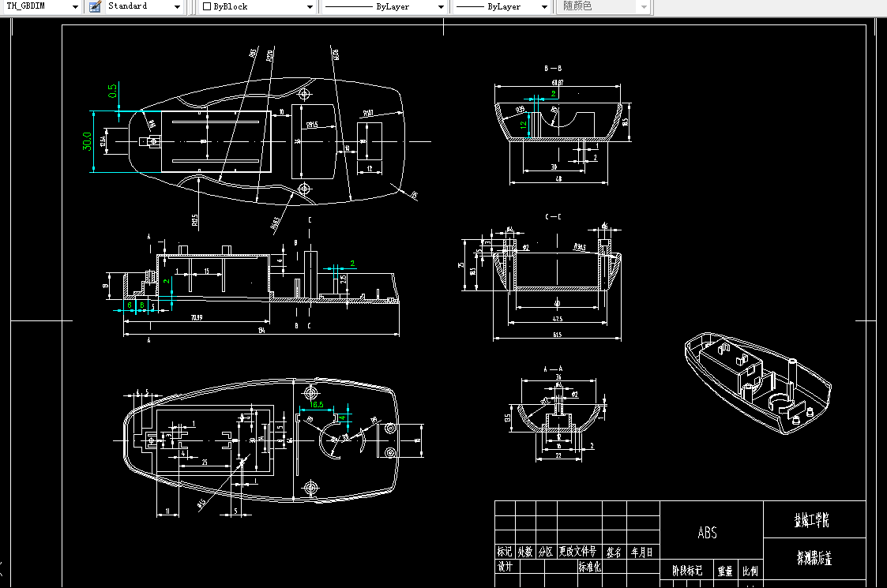887x588 pixels.
Task: Click the 随颜色 plot style control
Action: (x=603, y=6)
